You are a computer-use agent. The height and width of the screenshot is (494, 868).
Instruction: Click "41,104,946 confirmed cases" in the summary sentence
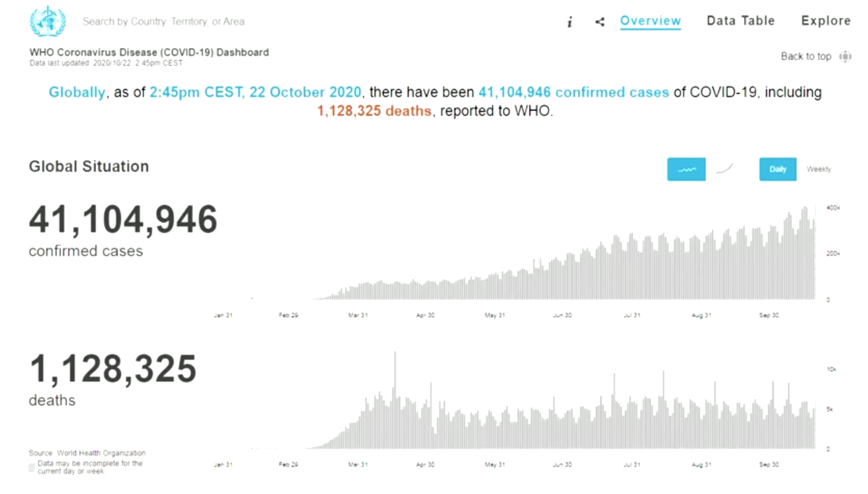coord(574,93)
